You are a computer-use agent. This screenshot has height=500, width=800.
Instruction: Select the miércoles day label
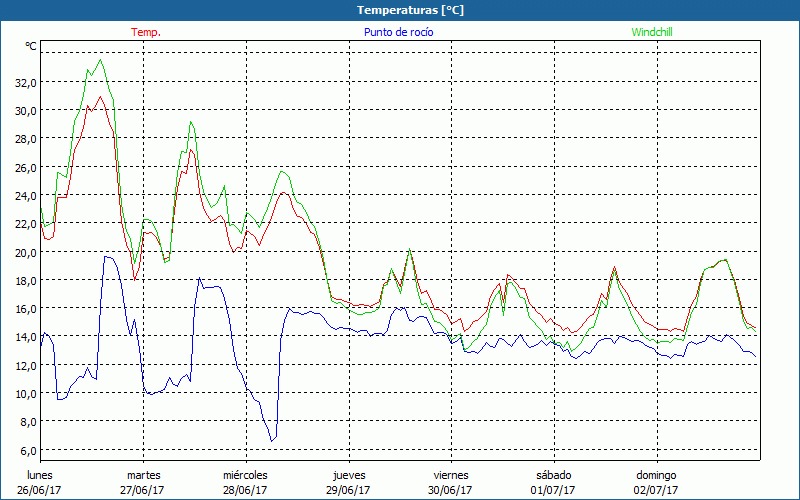[x=245, y=475]
